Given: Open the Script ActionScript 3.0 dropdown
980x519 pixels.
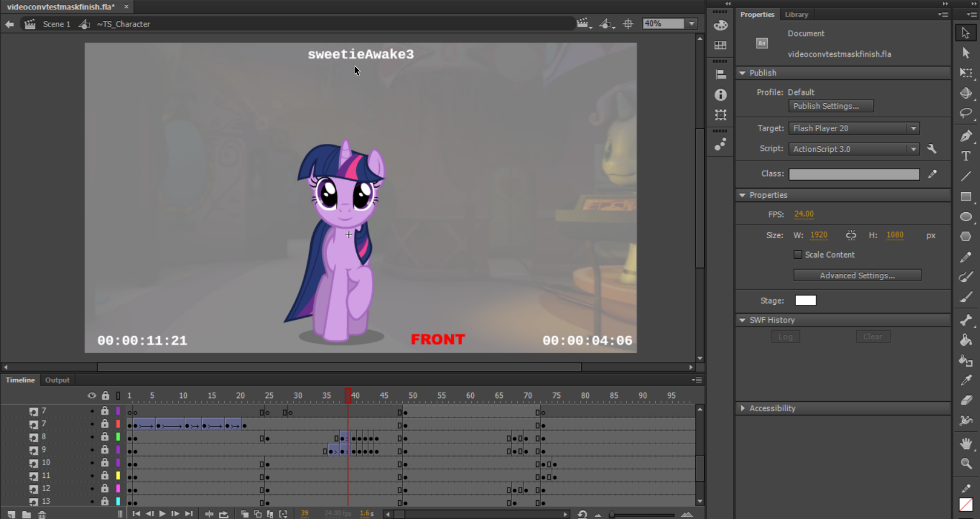Looking at the screenshot, I should 854,149.
